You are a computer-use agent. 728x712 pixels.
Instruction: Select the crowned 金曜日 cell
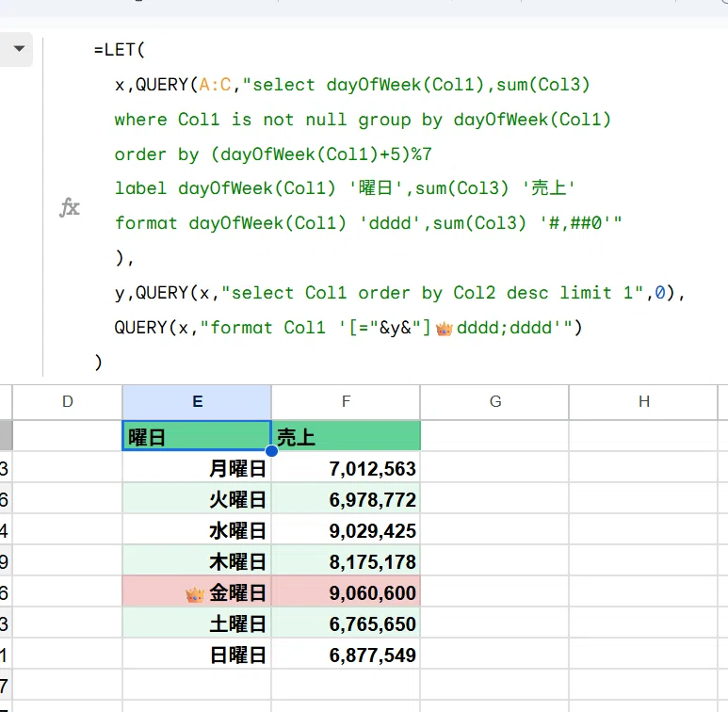pyautogui.click(x=197, y=592)
